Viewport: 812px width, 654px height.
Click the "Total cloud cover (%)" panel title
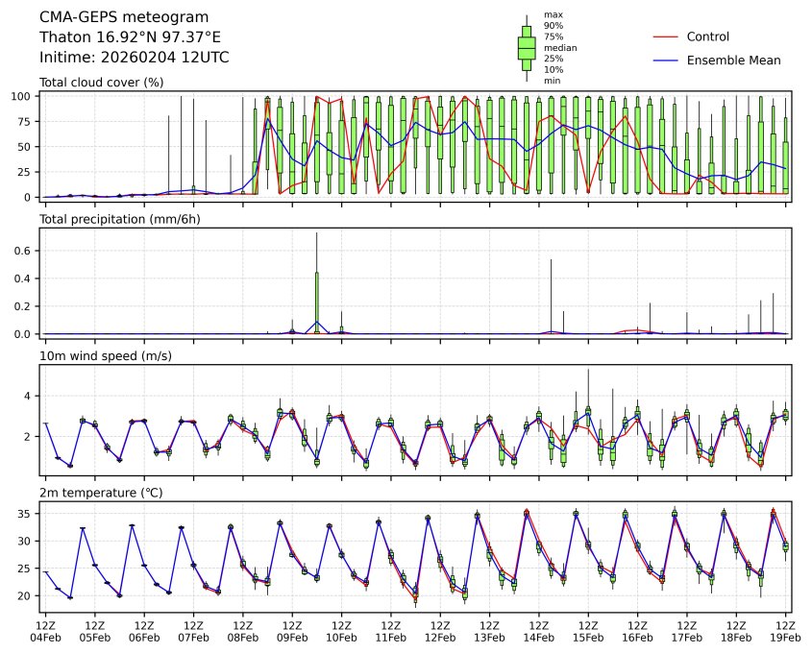(101, 83)
